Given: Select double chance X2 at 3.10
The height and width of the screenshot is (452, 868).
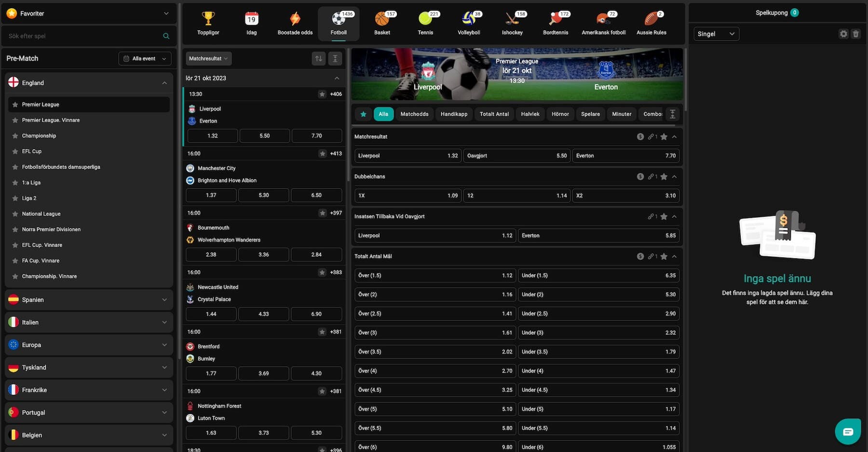Looking at the screenshot, I should (x=626, y=196).
